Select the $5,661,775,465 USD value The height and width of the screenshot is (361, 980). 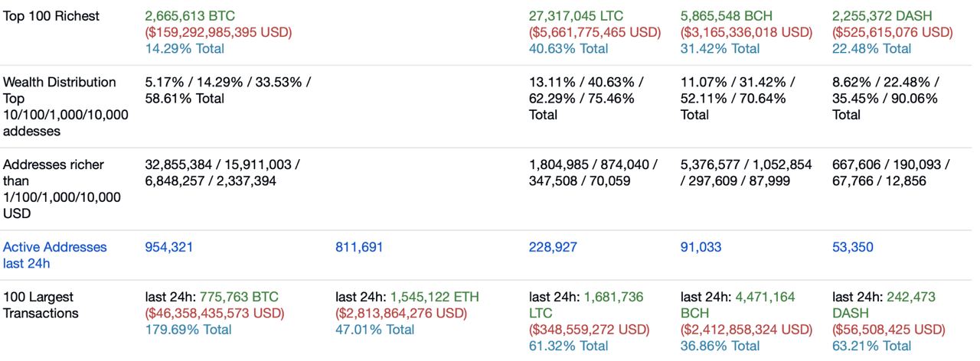coord(595,32)
